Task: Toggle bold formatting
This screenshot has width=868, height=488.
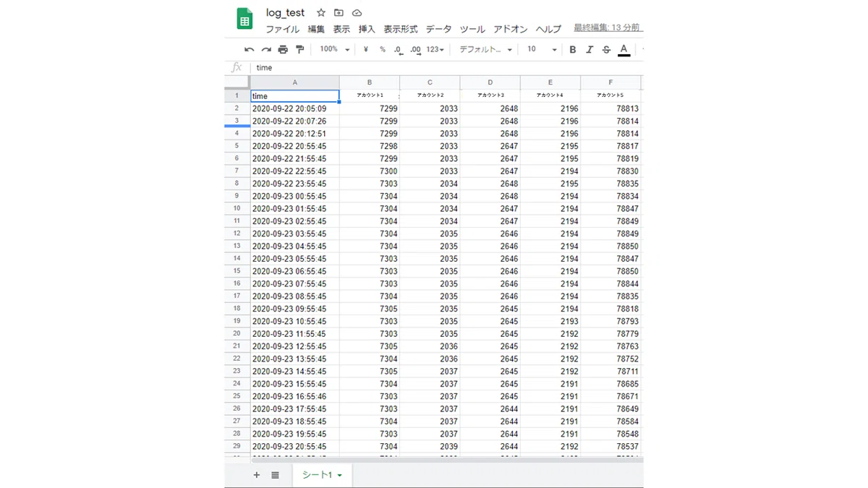Action: click(x=573, y=49)
